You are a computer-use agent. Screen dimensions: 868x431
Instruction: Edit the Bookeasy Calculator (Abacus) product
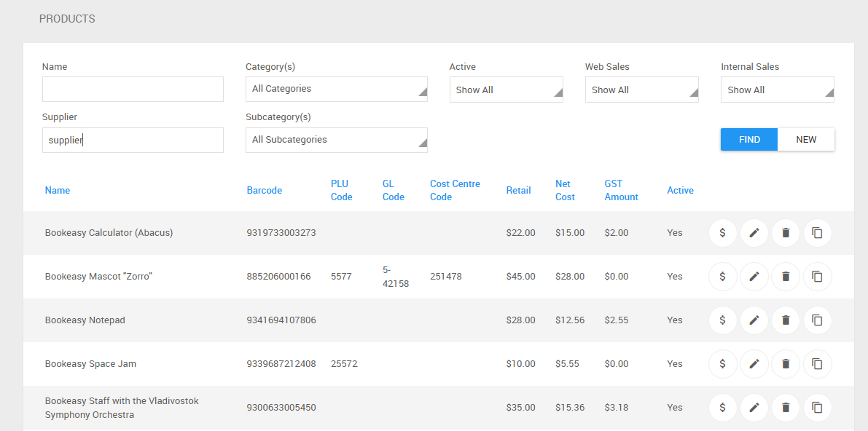point(754,233)
